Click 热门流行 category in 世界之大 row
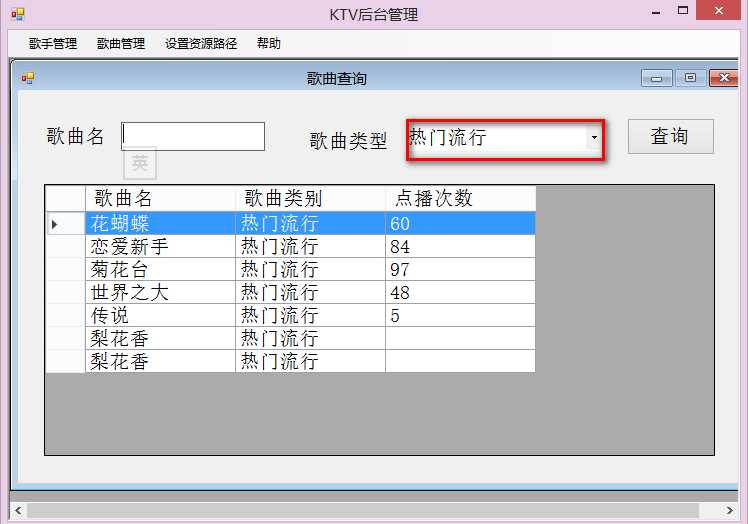 click(x=311, y=292)
